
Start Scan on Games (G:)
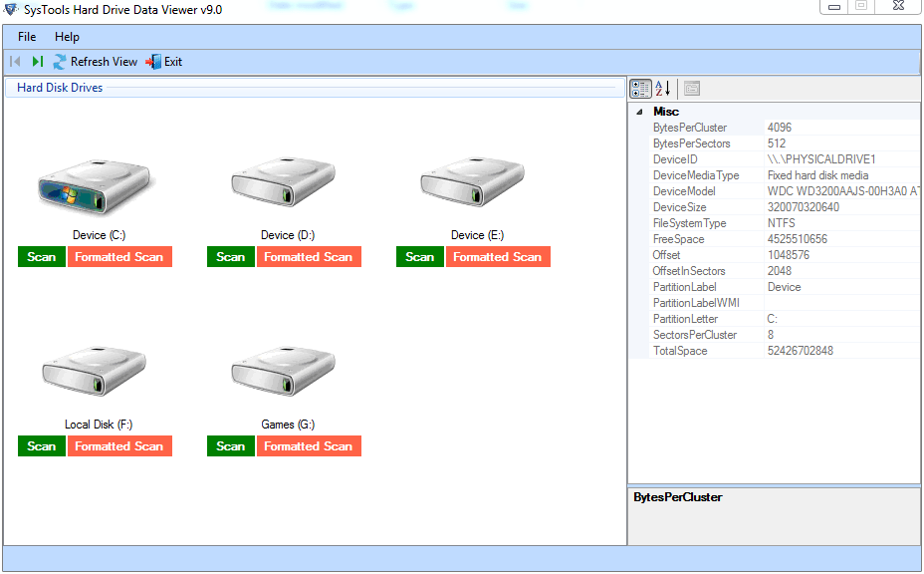click(230, 446)
